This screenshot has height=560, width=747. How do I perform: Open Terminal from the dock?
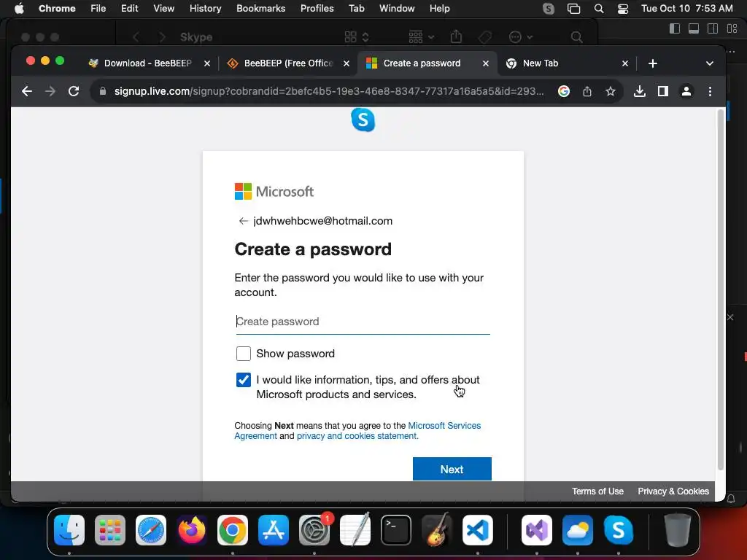[x=396, y=530]
